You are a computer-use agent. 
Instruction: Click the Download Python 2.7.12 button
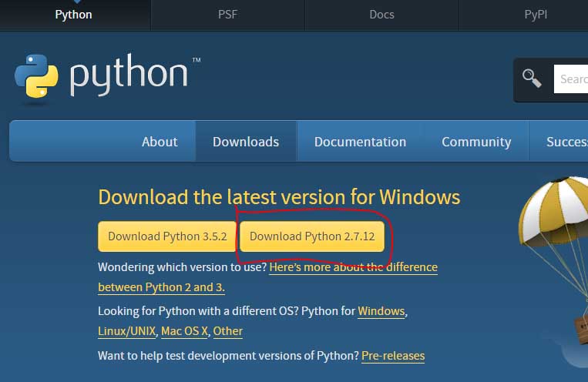312,236
